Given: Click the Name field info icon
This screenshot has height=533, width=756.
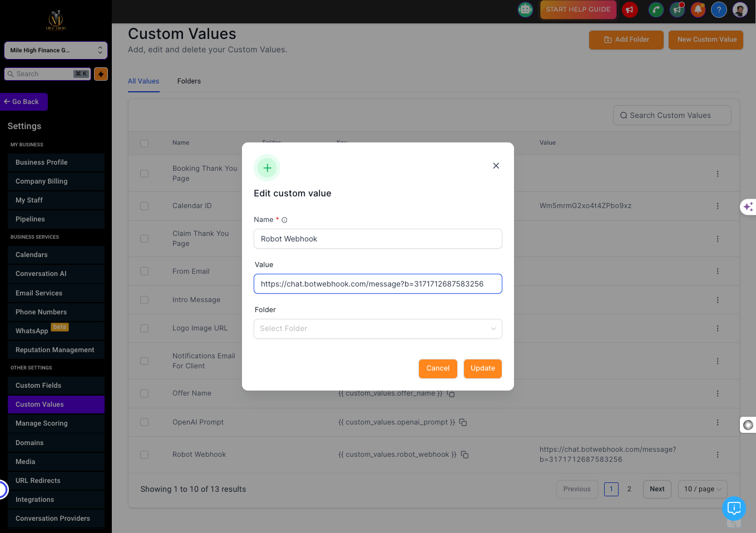Looking at the screenshot, I should (284, 220).
